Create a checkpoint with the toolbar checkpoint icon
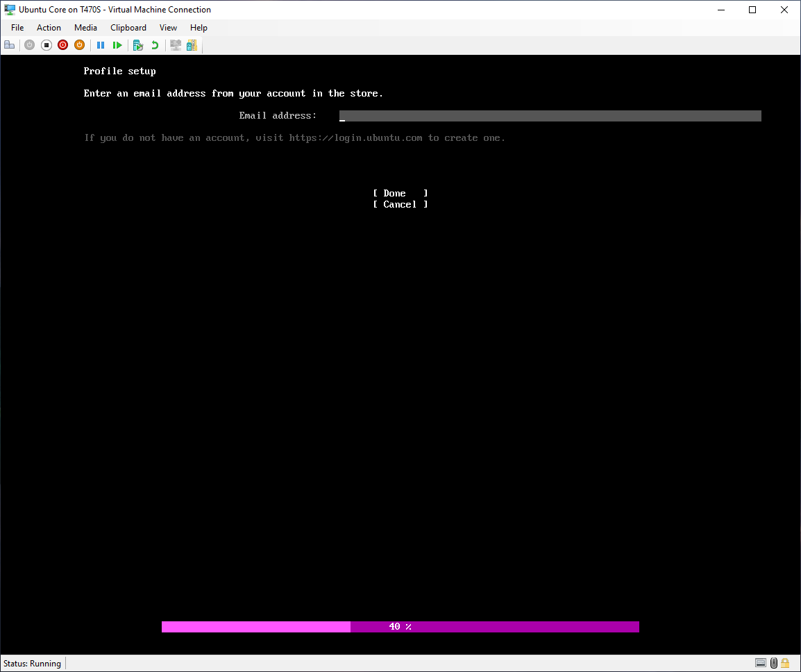This screenshot has height=672, width=801. pyautogui.click(x=138, y=45)
